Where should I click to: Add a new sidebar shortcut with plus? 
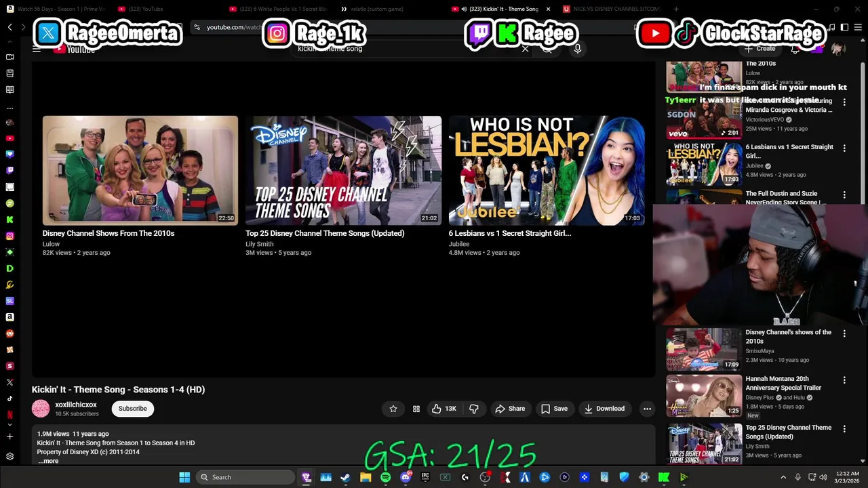(9, 436)
